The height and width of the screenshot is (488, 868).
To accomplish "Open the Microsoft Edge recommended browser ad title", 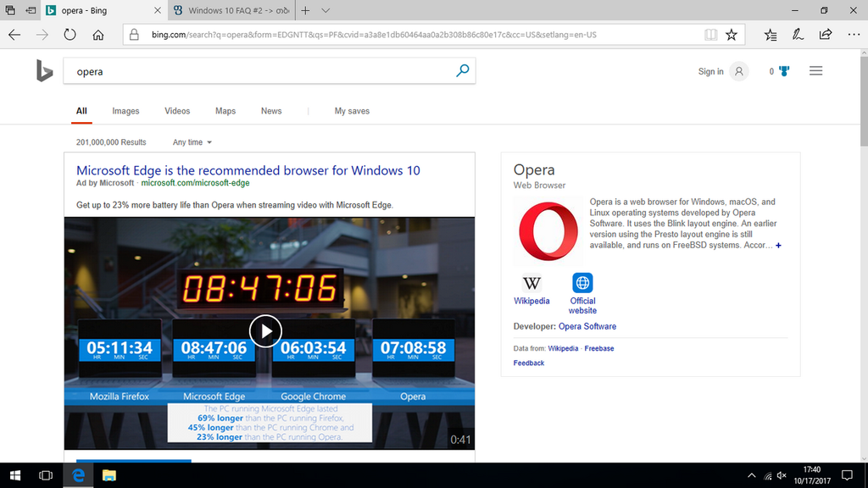I will pos(248,170).
